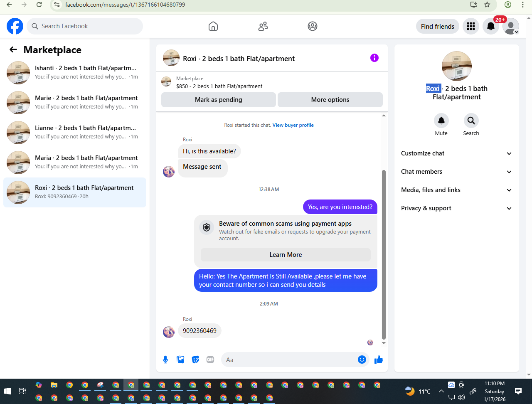The width and height of the screenshot is (532, 404).
Task: Click the 'Hi, is this available?' message
Action: coord(209,151)
